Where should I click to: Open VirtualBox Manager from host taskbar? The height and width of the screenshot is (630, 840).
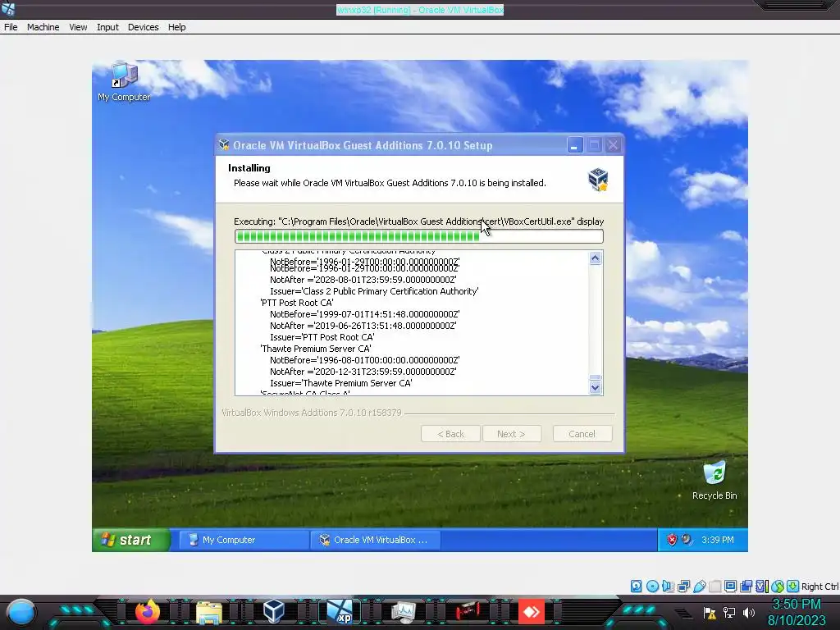click(273, 611)
